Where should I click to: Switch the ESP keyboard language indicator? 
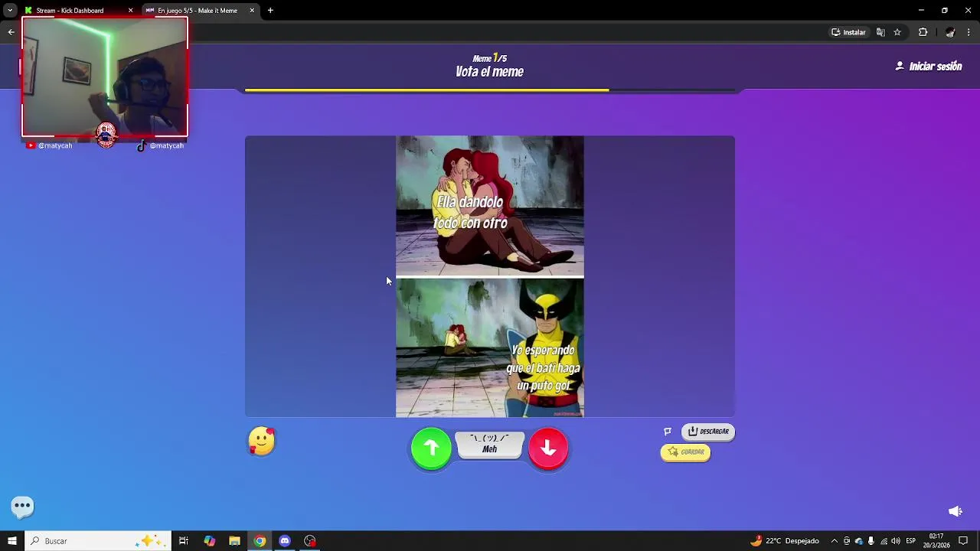tap(911, 541)
